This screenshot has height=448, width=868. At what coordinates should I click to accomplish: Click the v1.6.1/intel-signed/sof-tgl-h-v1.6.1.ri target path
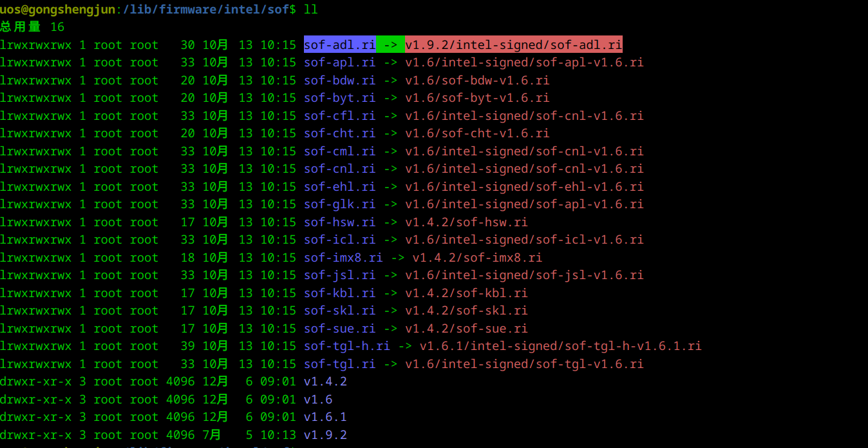560,346
